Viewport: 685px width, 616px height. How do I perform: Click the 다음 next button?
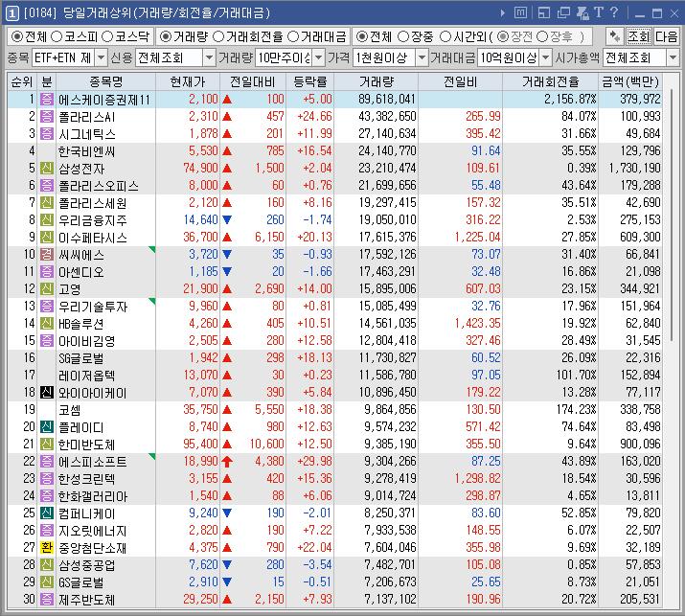tap(666, 36)
